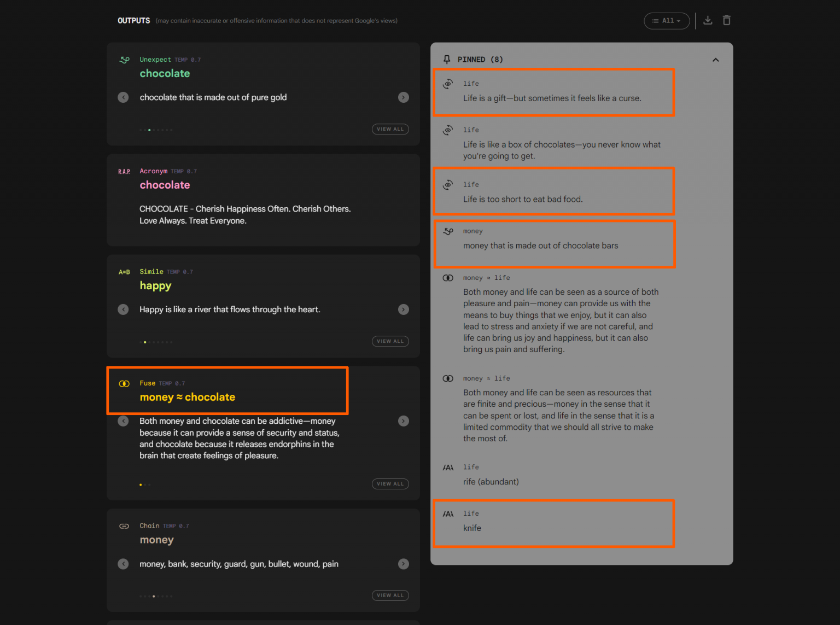Click the Fuse icon on money ≈ chocolate card
This screenshot has width=840, height=625.
(124, 383)
